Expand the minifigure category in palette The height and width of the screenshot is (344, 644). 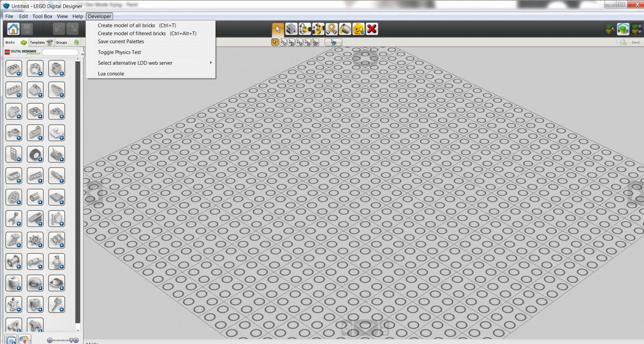(x=57, y=262)
